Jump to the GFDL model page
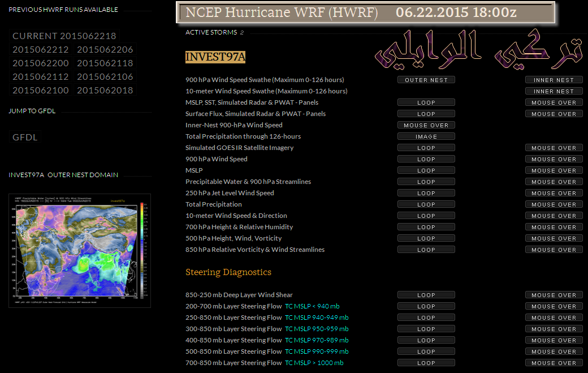 coord(25,137)
